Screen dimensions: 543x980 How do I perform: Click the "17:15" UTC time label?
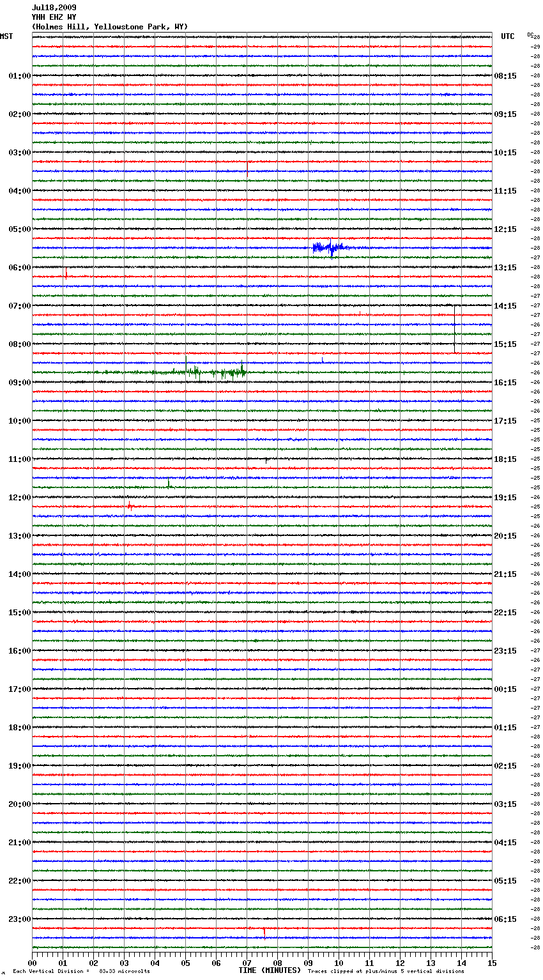(505, 421)
